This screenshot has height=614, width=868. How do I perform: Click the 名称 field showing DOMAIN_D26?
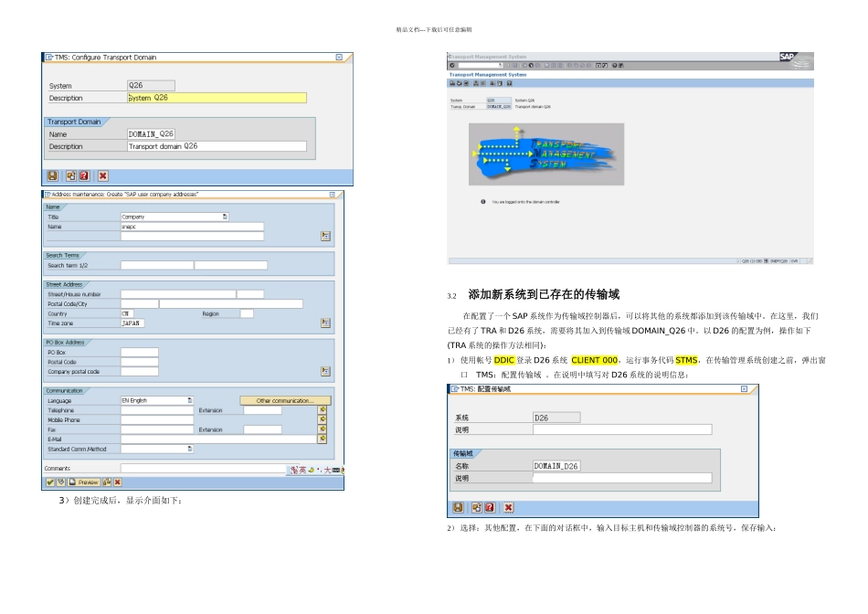pyautogui.click(x=556, y=466)
